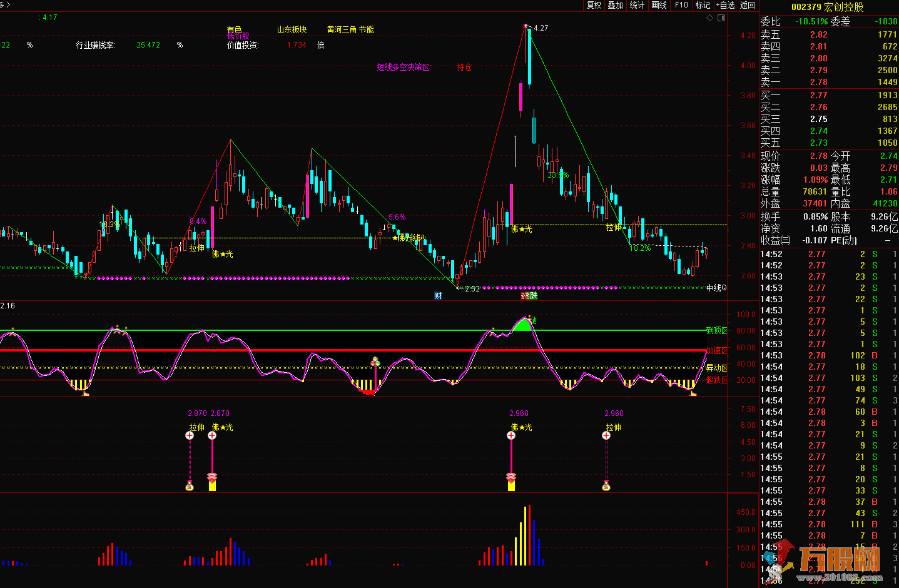Click the 有色 sector tag

[x=234, y=29]
